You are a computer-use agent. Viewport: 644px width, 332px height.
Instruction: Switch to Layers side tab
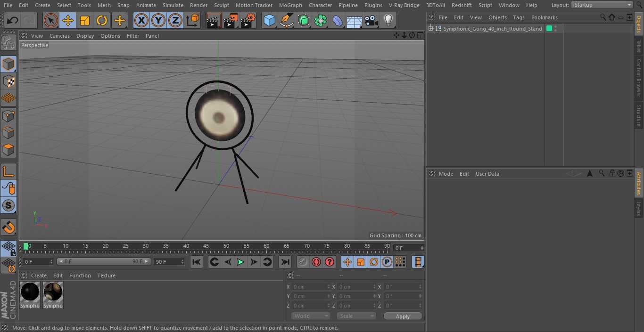(639, 208)
